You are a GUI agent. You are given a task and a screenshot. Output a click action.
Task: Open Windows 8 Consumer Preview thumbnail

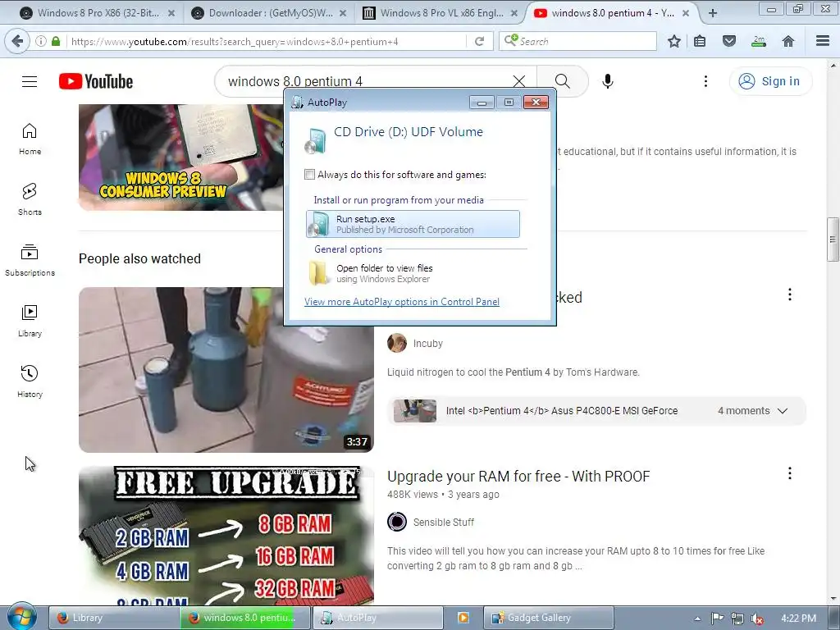pos(181,157)
